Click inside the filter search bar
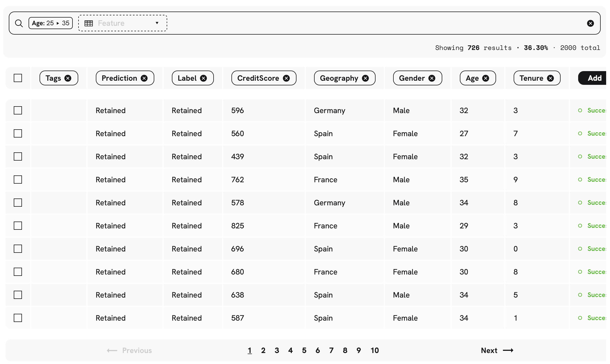Viewport: 610px width, 364px height. tap(357, 23)
